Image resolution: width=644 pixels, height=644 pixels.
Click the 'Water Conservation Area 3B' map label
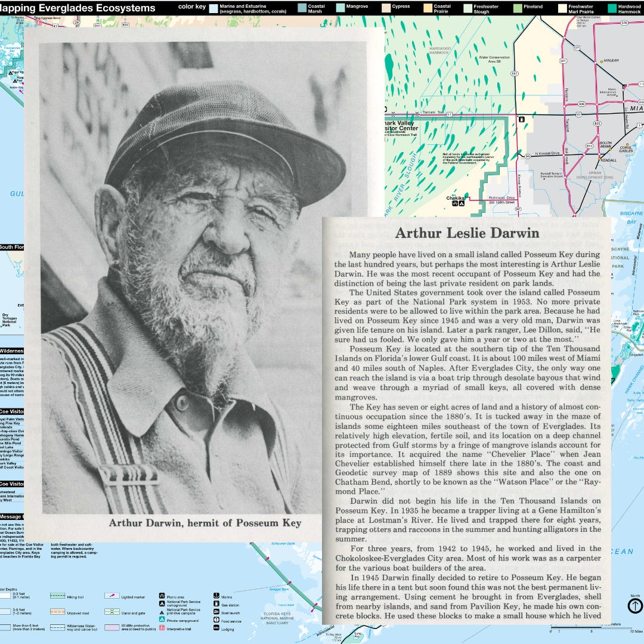(494, 59)
